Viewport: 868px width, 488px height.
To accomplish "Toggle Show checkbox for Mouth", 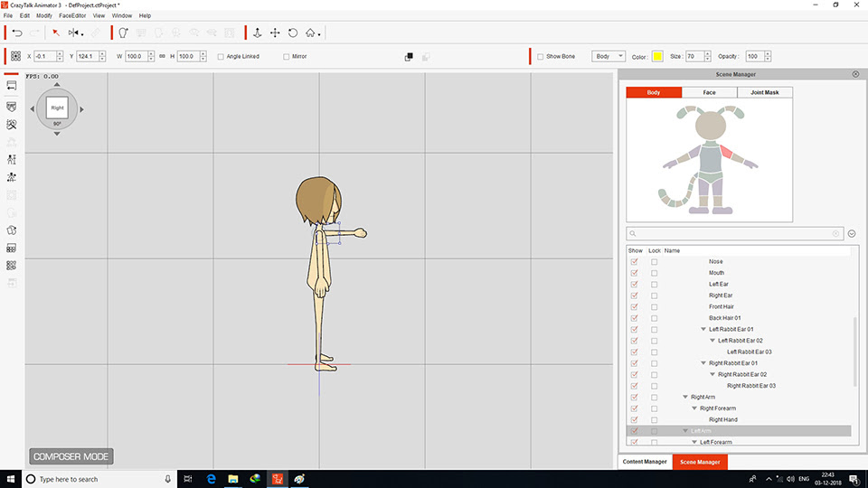I will [x=635, y=273].
